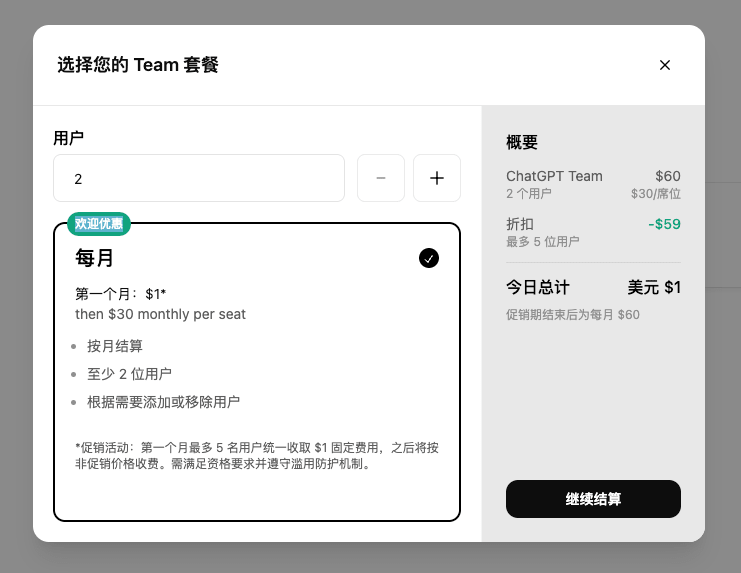Click the 根据需要添加或移除用户 bullet item
The height and width of the screenshot is (573, 741).
click(163, 402)
